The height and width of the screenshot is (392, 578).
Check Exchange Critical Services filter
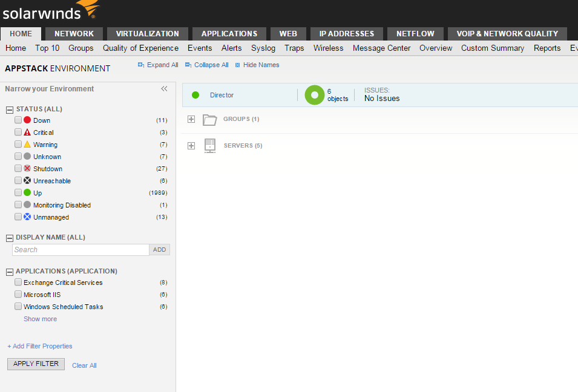tap(18, 283)
